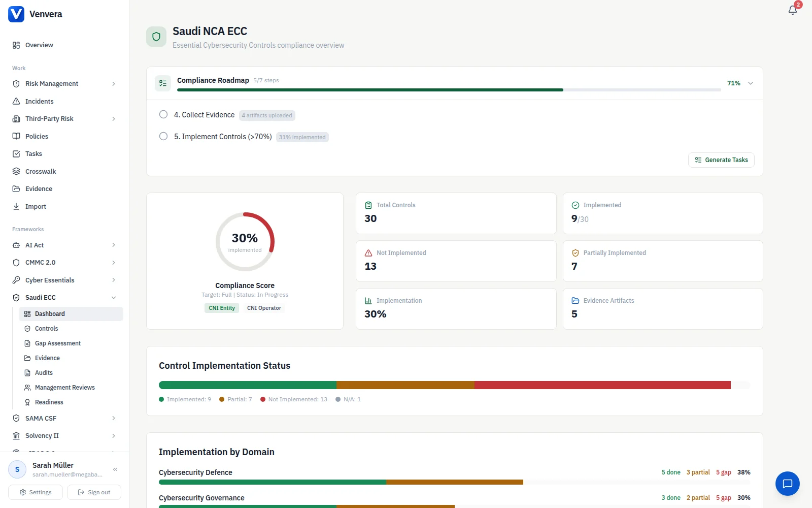Click the Crosswalk layers icon

click(x=16, y=171)
